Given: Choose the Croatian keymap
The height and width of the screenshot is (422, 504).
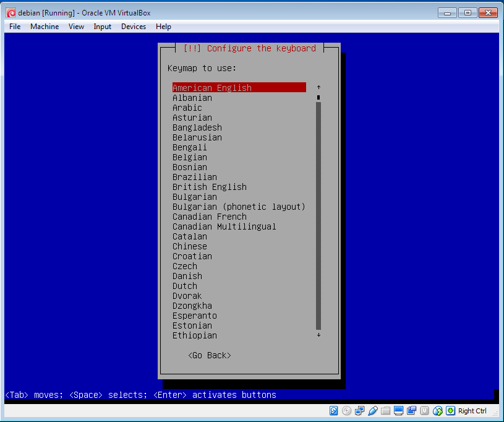Looking at the screenshot, I should pyautogui.click(x=192, y=256).
